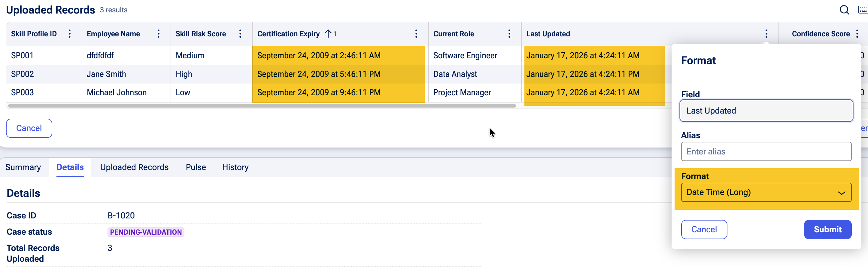
Task: Submit the format settings
Action: pyautogui.click(x=827, y=230)
